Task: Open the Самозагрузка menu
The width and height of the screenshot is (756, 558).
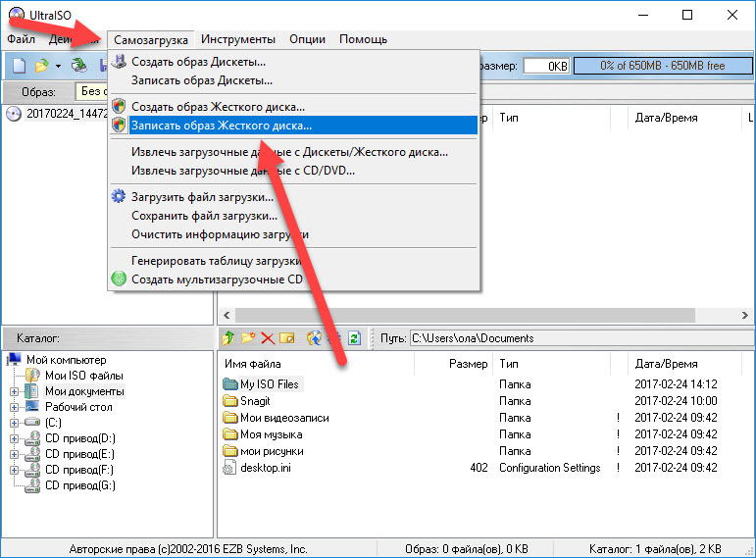Action: pyautogui.click(x=150, y=39)
